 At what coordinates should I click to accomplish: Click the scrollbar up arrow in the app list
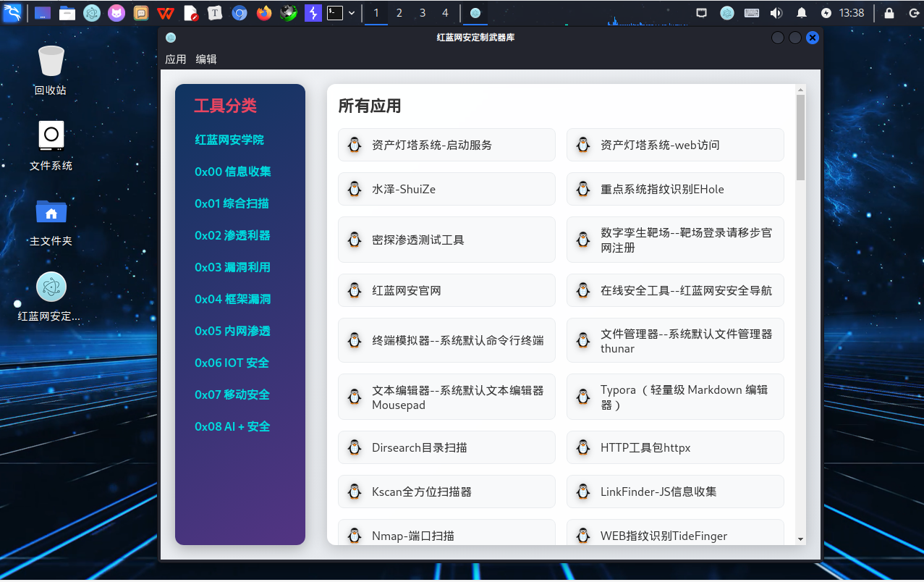click(x=800, y=90)
